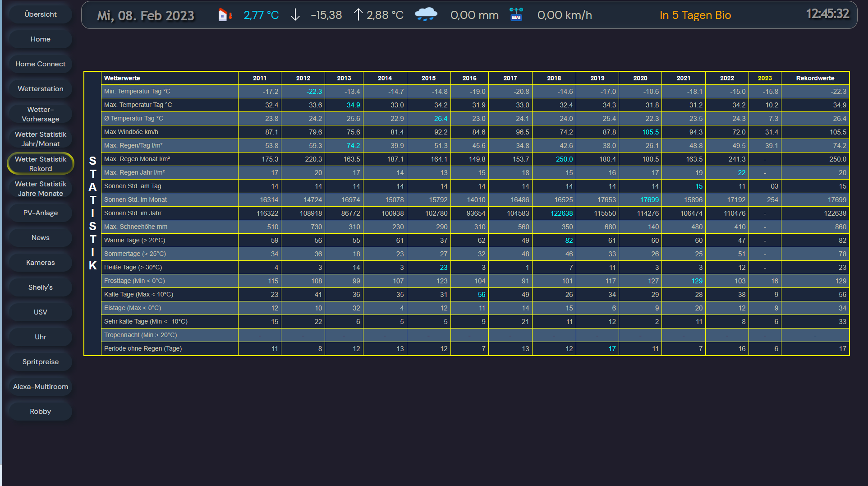Click the 'Eistage (Max < 0°C)' row label
Screen dimensions: 868x486
[x=133, y=308]
